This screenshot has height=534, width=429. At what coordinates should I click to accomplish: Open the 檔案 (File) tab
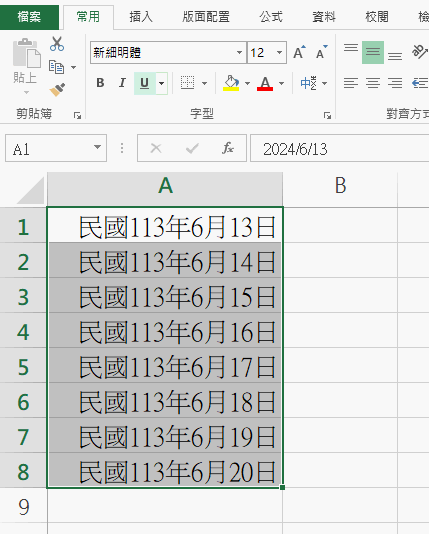coord(29,17)
